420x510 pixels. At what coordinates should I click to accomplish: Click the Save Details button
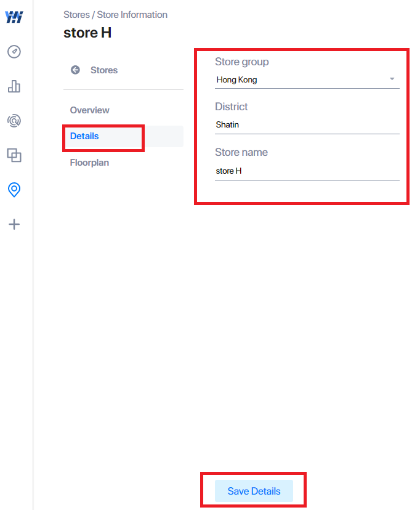tap(254, 491)
